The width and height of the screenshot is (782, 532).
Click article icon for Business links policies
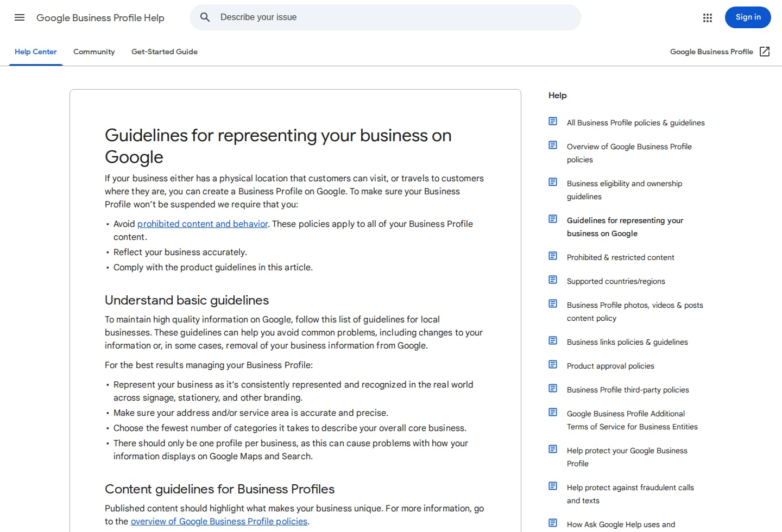[x=553, y=341]
